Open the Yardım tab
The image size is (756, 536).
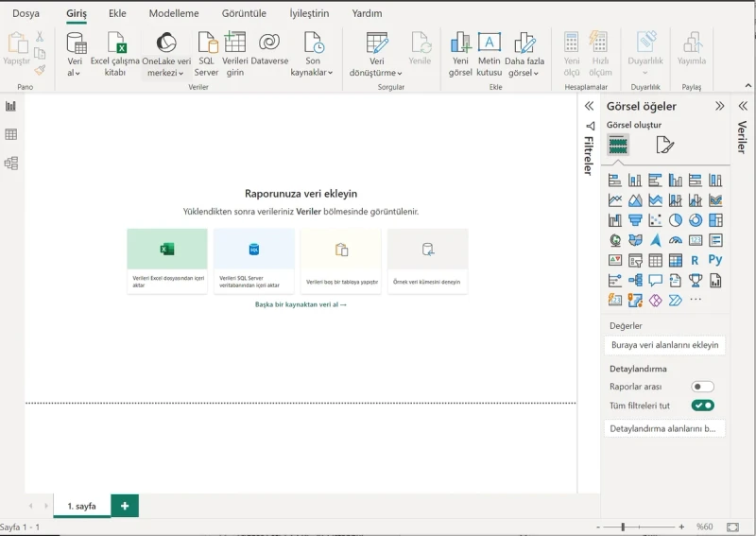point(367,13)
